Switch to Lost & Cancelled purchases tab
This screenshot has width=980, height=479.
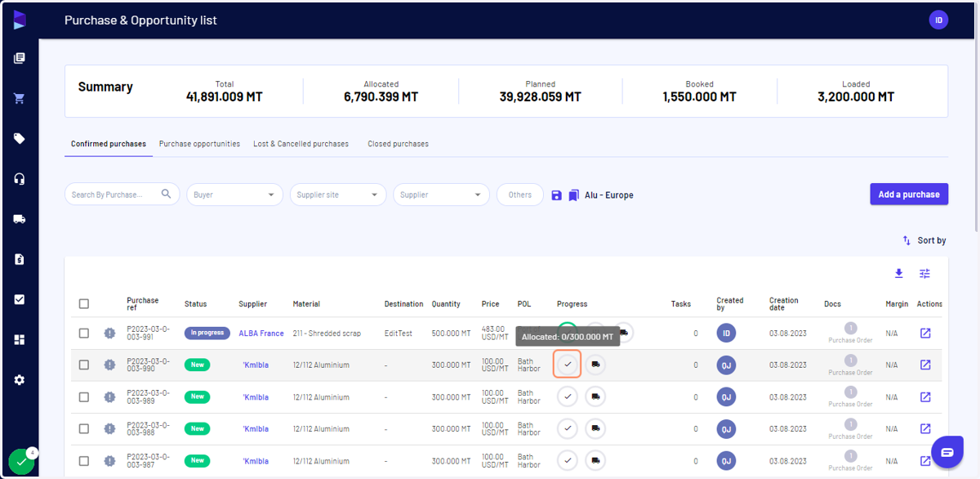pos(301,144)
